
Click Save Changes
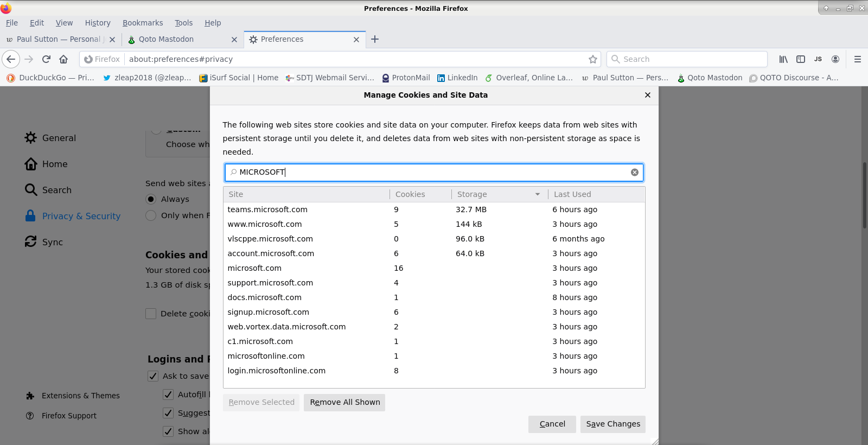click(613, 424)
